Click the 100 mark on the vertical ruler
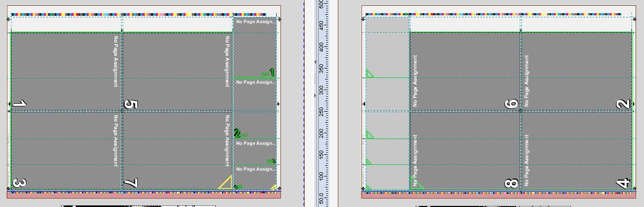 pyautogui.click(x=321, y=176)
